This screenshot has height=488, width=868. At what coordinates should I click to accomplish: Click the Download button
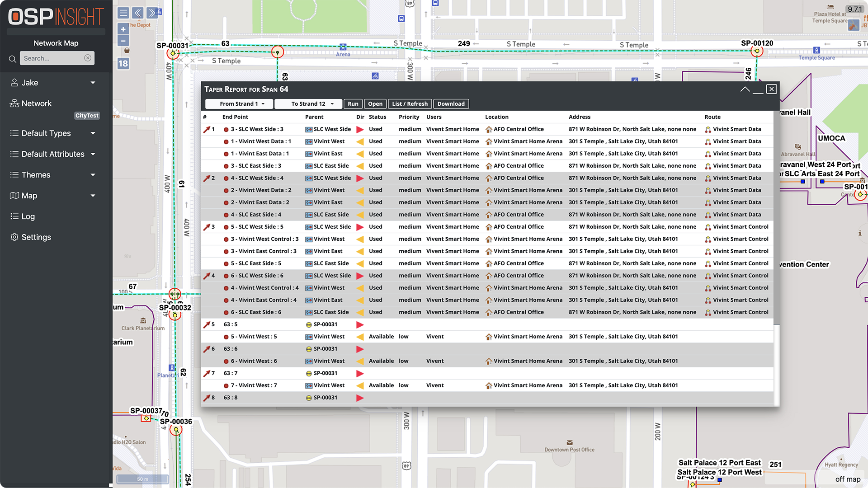pos(451,104)
